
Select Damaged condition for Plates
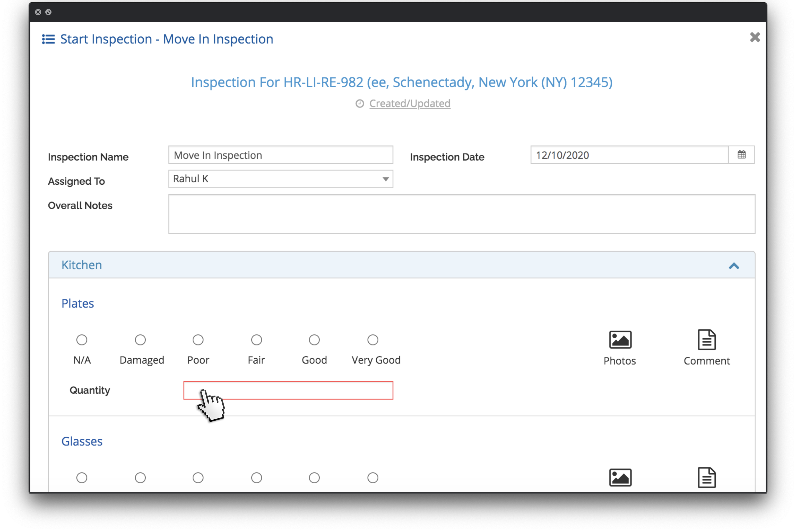pos(140,340)
